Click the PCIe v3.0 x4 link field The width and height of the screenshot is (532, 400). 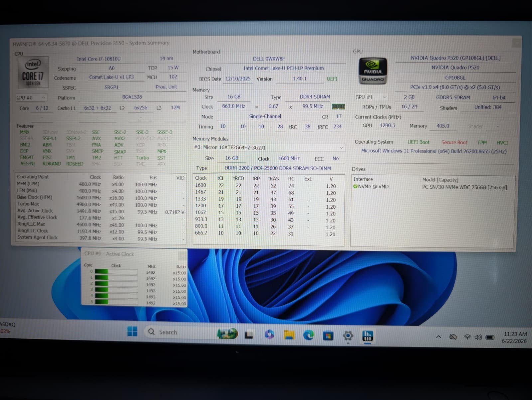click(455, 87)
